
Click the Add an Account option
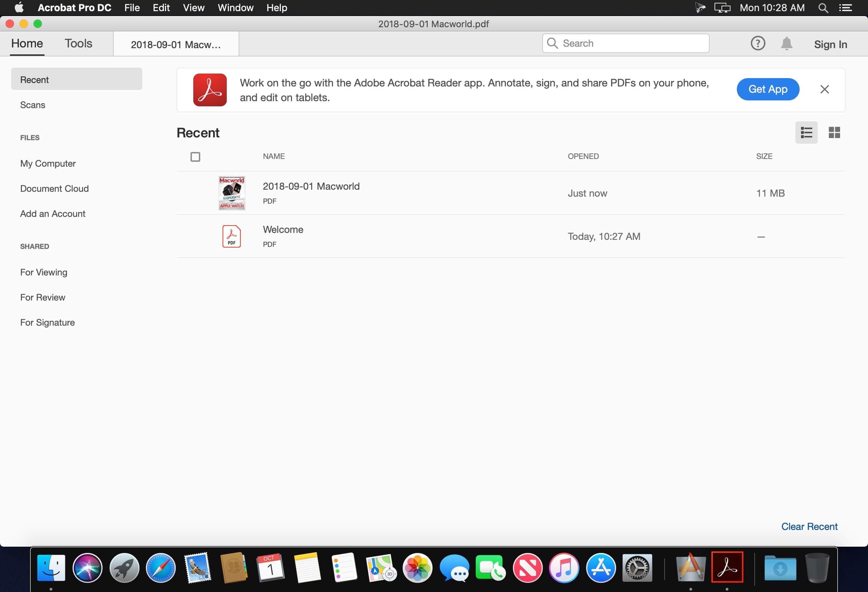click(x=53, y=214)
